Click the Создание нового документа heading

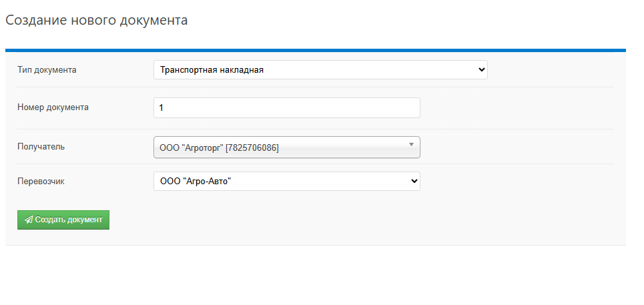(97, 20)
